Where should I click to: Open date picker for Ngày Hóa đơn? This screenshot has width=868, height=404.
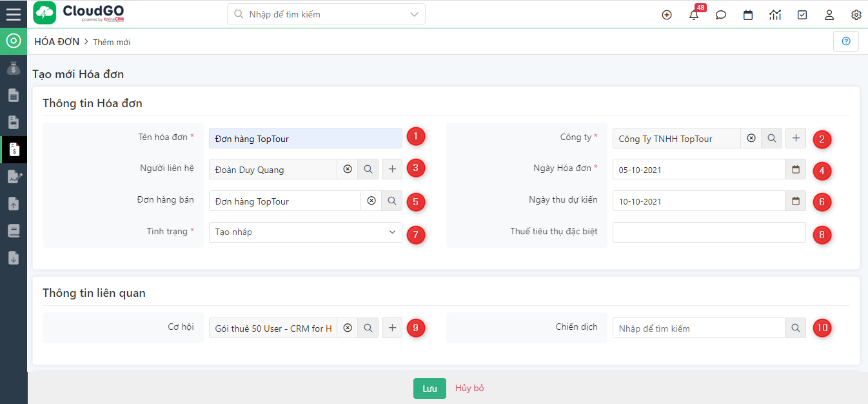pyautogui.click(x=796, y=169)
